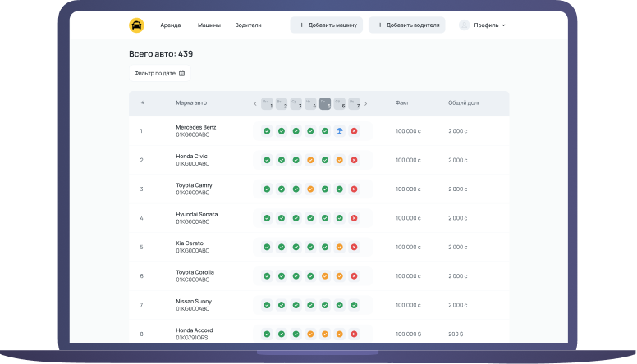Click the yellow taxi logo icon

[136, 25]
